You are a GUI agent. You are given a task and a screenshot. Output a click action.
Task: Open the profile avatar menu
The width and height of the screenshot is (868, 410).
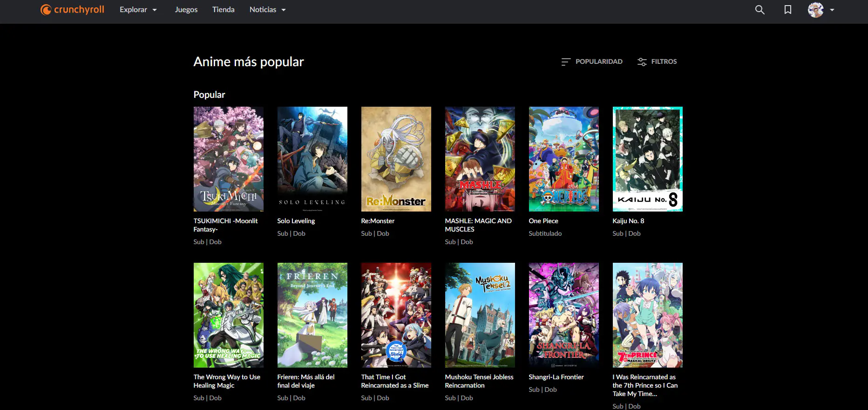pyautogui.click(x=815, y=10)
